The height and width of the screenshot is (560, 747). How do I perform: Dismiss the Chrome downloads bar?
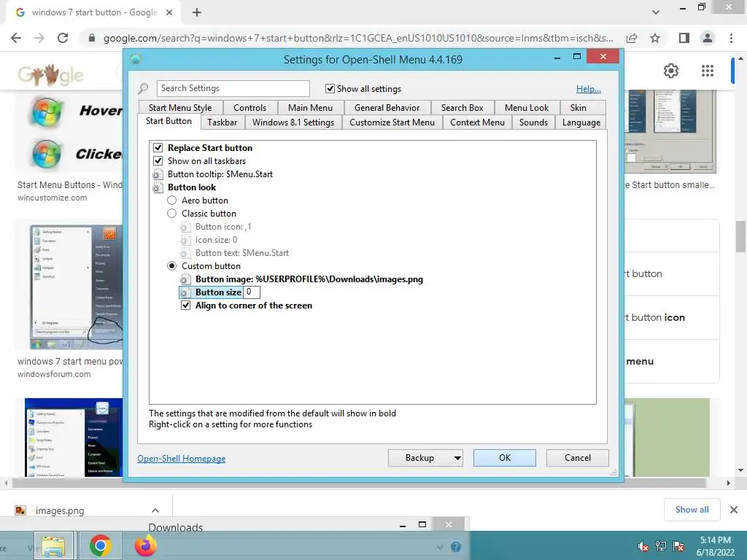point(734,510)
